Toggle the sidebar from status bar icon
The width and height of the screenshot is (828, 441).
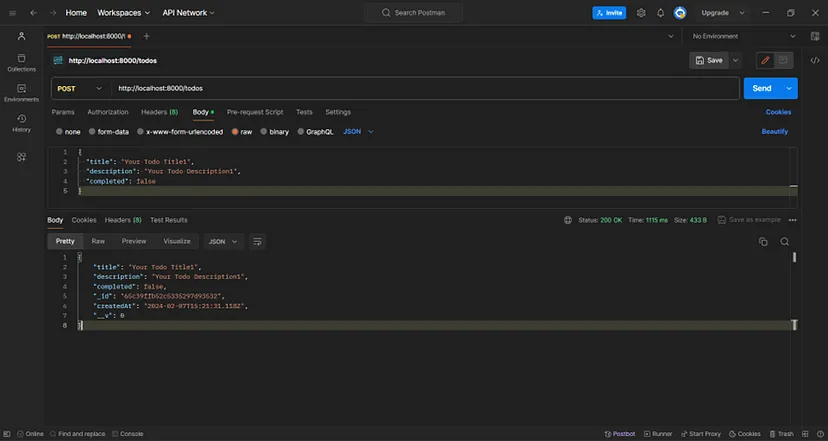click(x=7, y=434)
